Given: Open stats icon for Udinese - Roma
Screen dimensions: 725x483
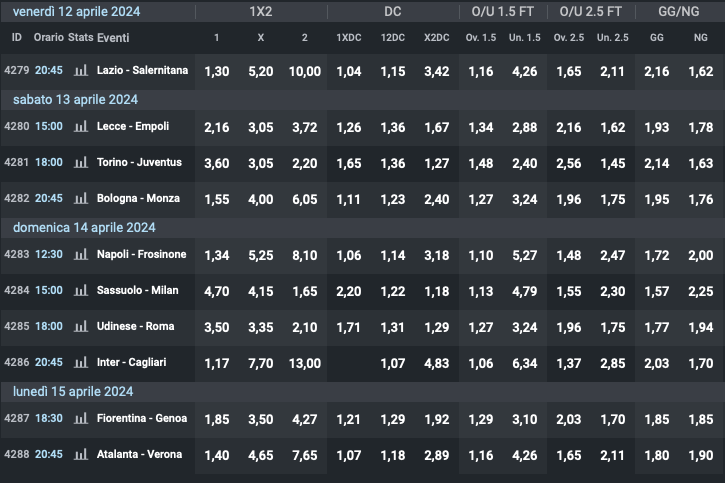Looking at the screenshot, I should tap(81, 326).
